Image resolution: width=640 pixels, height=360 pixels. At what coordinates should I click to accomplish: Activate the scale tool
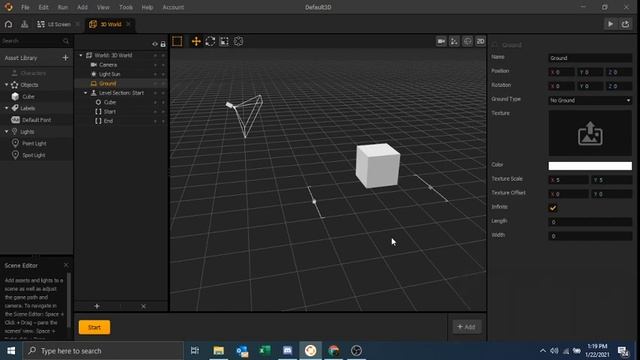[224, 41]
